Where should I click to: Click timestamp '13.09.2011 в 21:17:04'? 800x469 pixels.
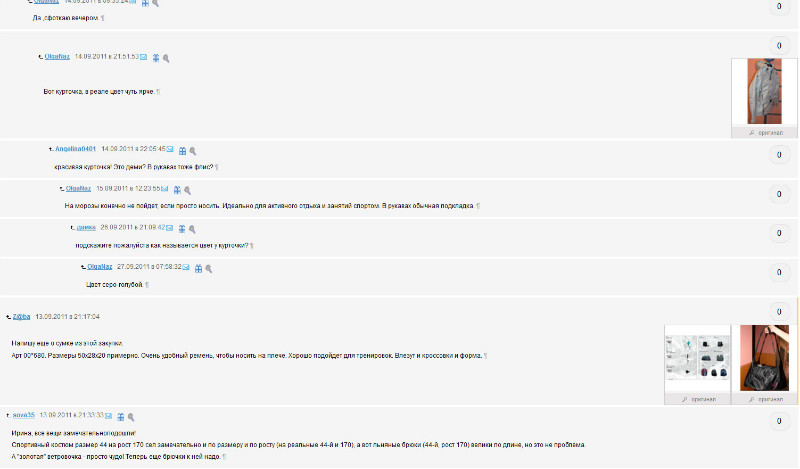[67, 317]
